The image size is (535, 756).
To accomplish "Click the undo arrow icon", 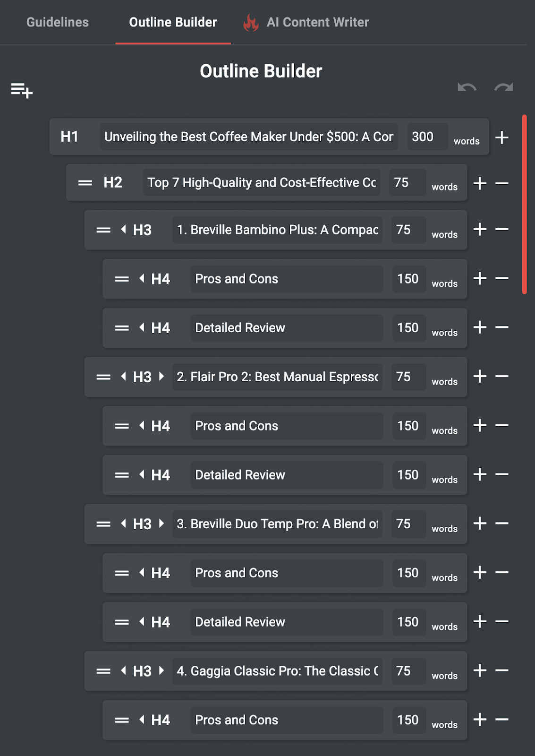I will (x=467, y=87).
